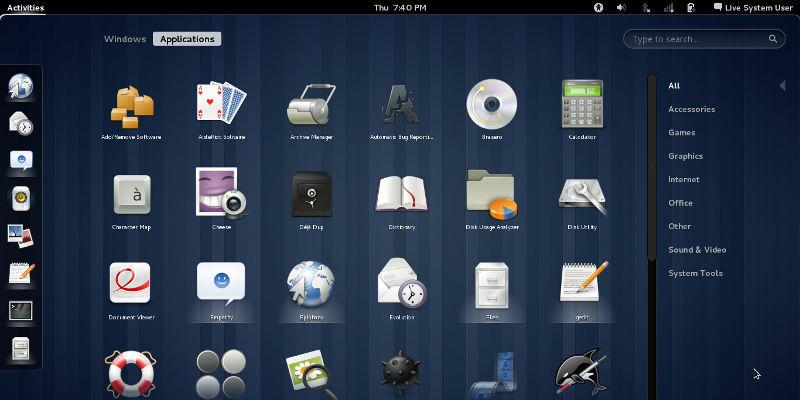
Task: Select the Applications tab
Action: click(x=187, y=39)
